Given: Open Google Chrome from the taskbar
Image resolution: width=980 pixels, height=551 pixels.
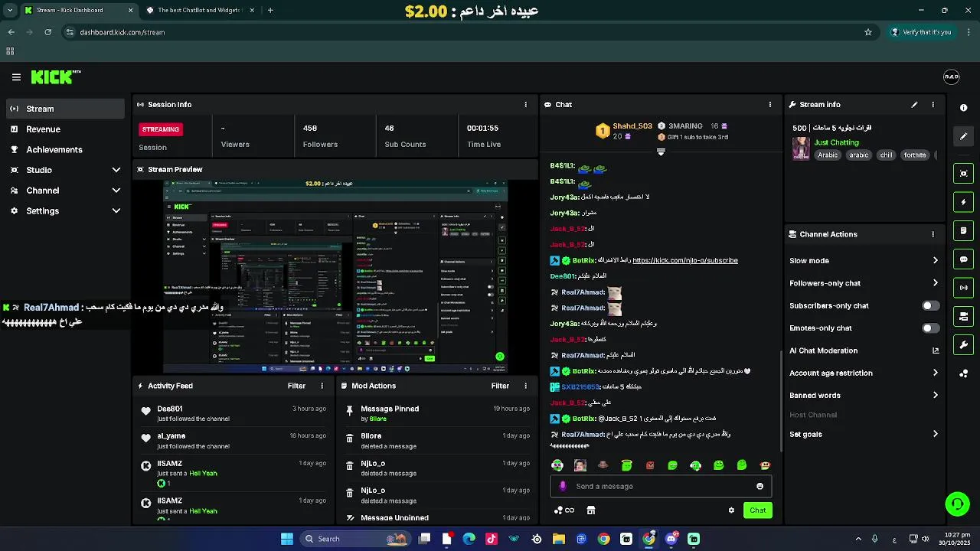Looking at the screenshot, I should [x=603, y=539].
